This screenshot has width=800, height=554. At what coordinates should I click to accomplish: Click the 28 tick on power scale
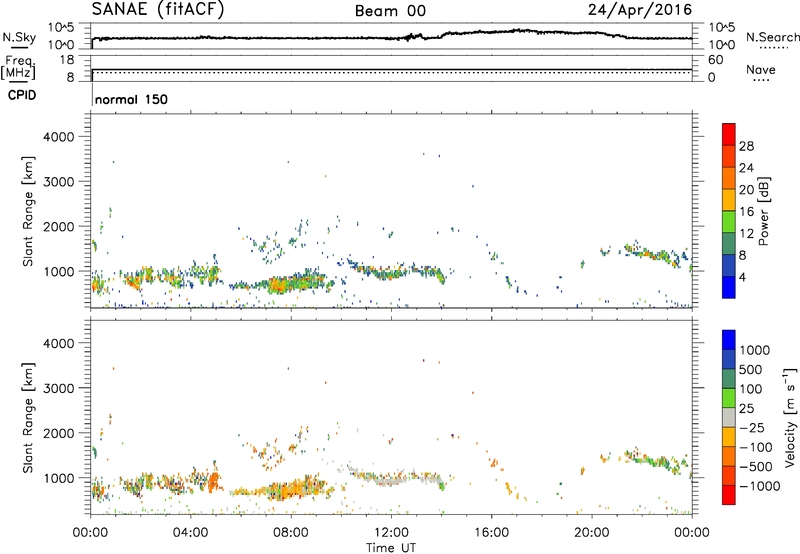coord(746,146)
